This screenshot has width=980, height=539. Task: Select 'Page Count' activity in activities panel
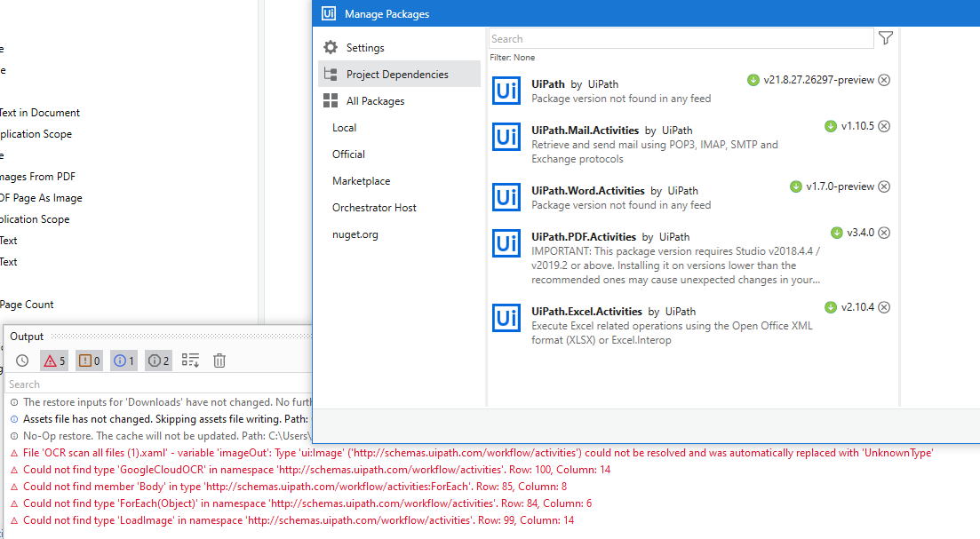(27, 305)
